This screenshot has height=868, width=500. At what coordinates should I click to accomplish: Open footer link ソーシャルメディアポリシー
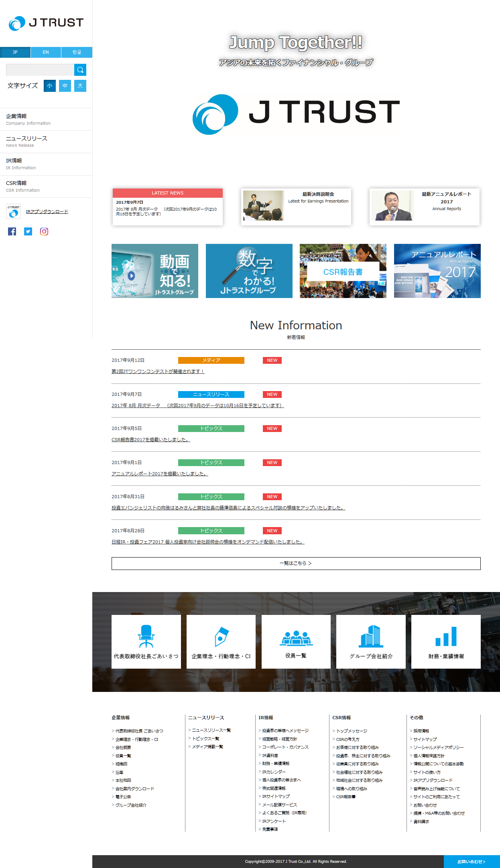click(x=439, y=747)
